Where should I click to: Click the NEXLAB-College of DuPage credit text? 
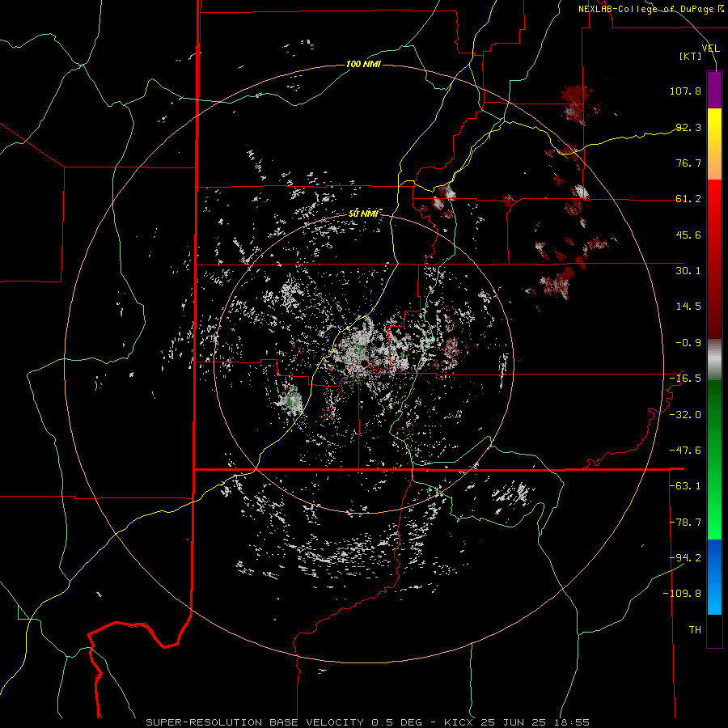click(650, 9)
